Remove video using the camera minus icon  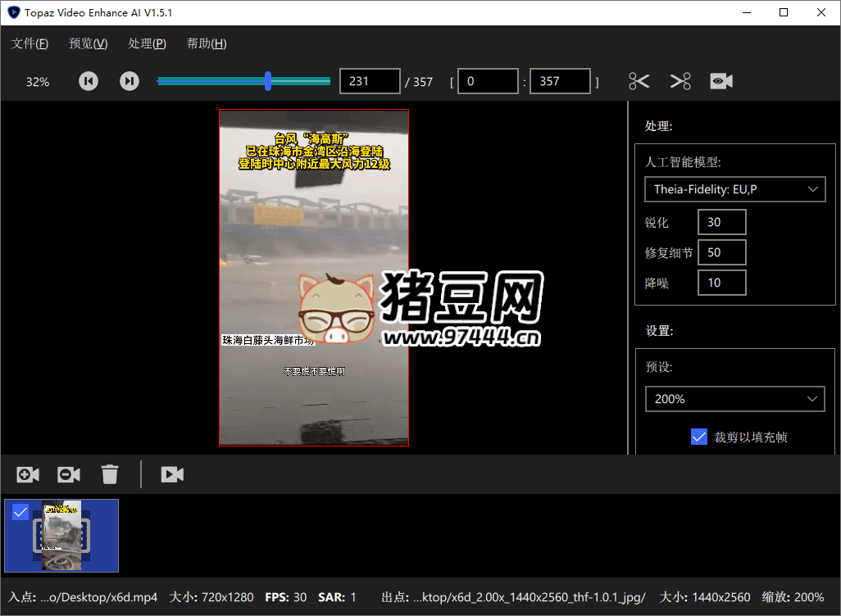tap(69, 474)
